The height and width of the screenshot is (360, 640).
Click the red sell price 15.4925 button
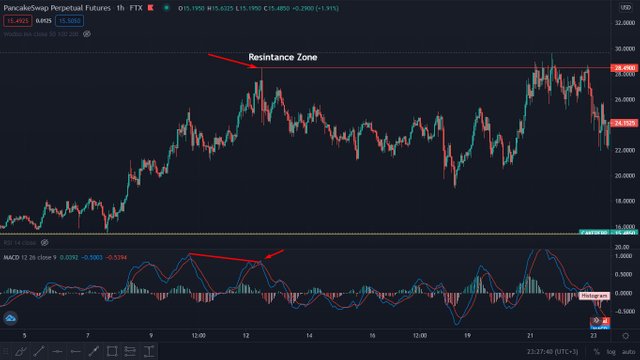18,21
